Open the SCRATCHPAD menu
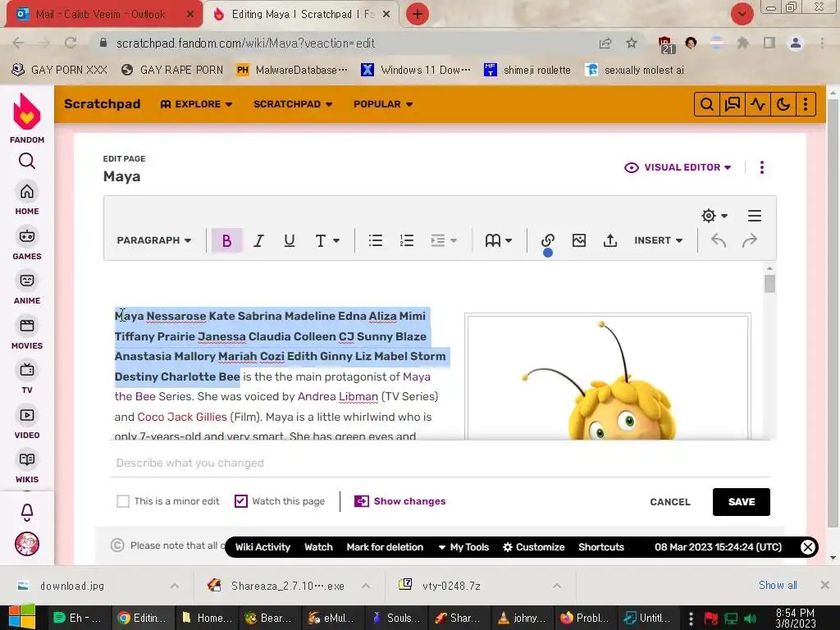This screenshot has height=630, width=840. point(293,104)
